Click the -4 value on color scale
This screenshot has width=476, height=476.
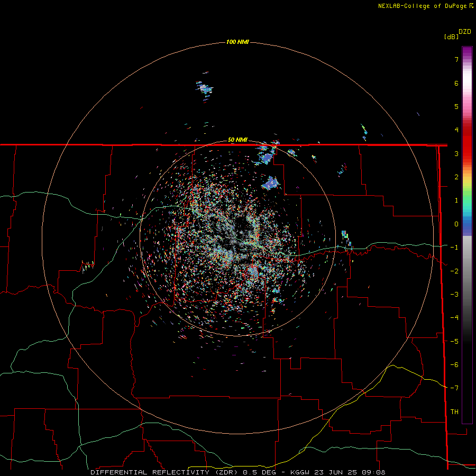pyautogui.click(x=454, y=317)
